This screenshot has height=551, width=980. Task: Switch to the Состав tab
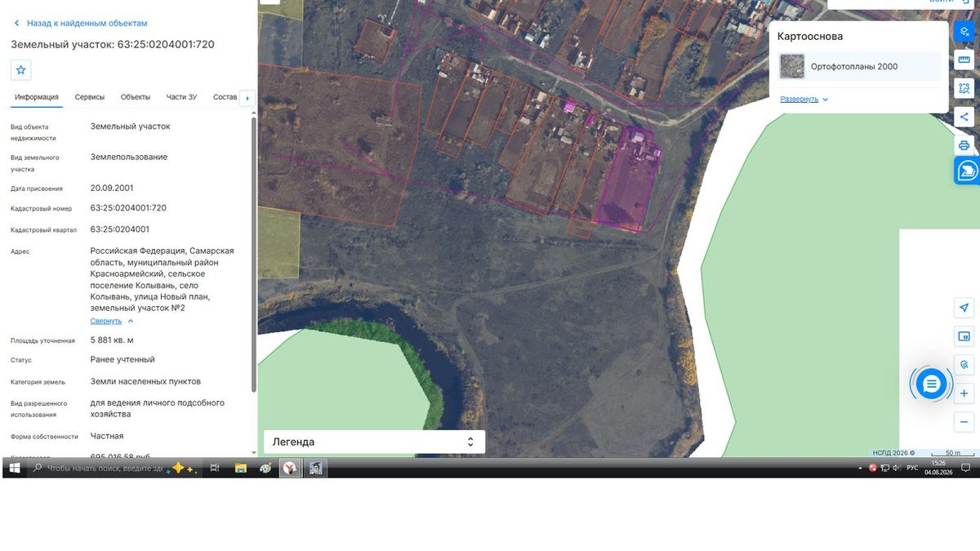coord(225,97)
